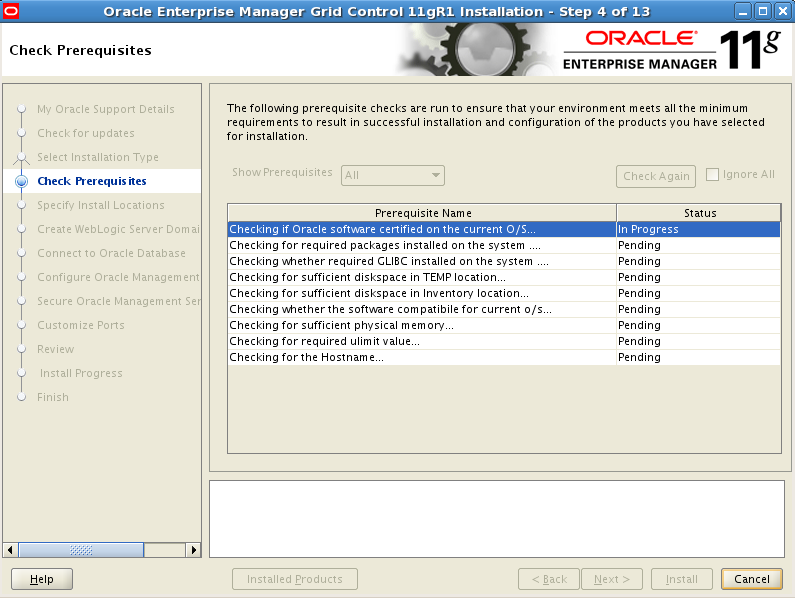This screenshot has width=795, height=598.
Task: Select the Select Installation Type step
Action: [x=98, y=157]
